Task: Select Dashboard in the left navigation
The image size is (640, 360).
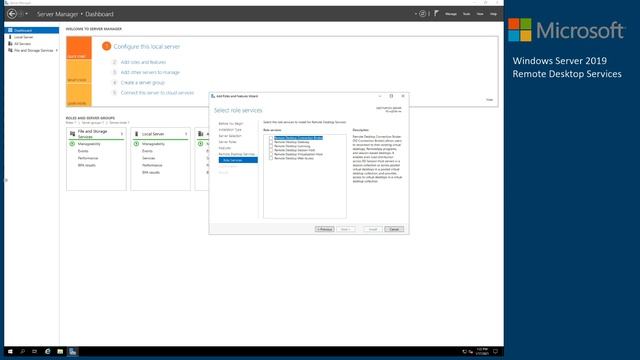Action: coord(32,30)
